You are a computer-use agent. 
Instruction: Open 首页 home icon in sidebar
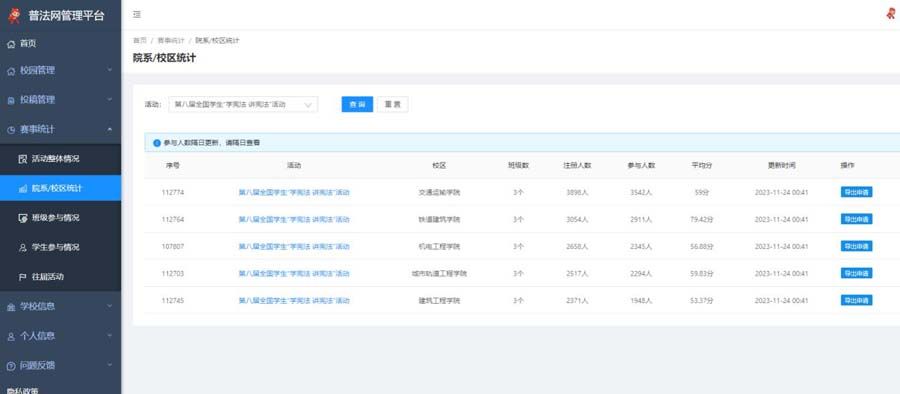point(11,44)
